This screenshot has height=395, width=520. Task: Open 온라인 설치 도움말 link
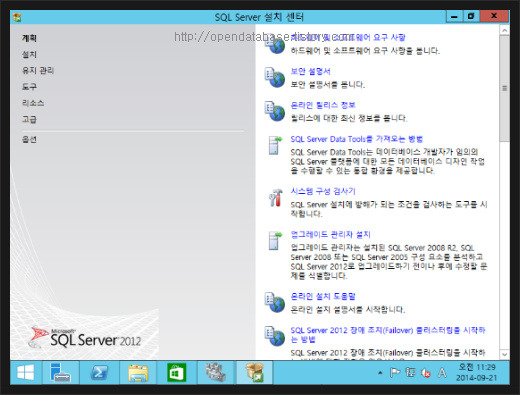click(323, 296)
